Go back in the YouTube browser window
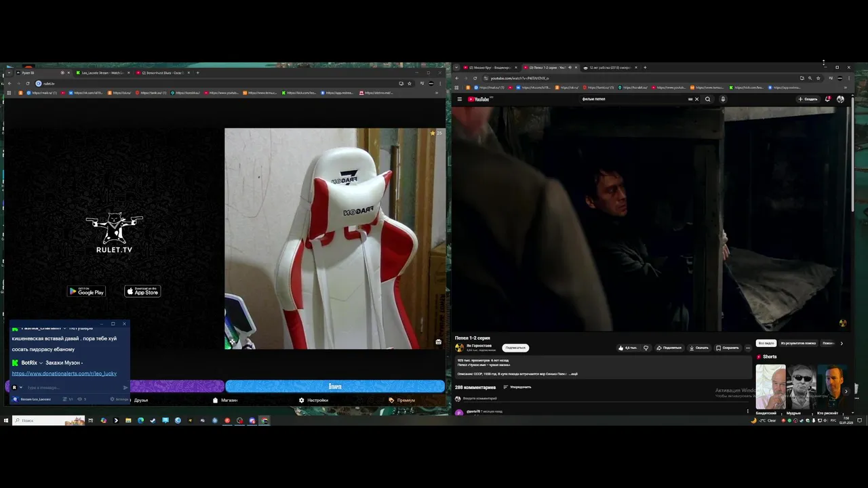The width and height of the screenshot is (868, 488). coord(456,78)
